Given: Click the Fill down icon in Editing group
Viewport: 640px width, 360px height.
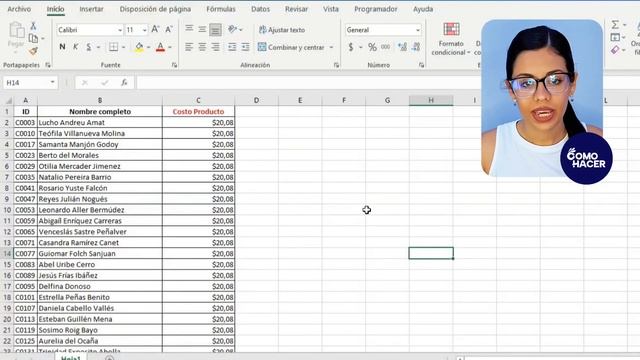Looking at the screenshot, I should tap(615, 38).
